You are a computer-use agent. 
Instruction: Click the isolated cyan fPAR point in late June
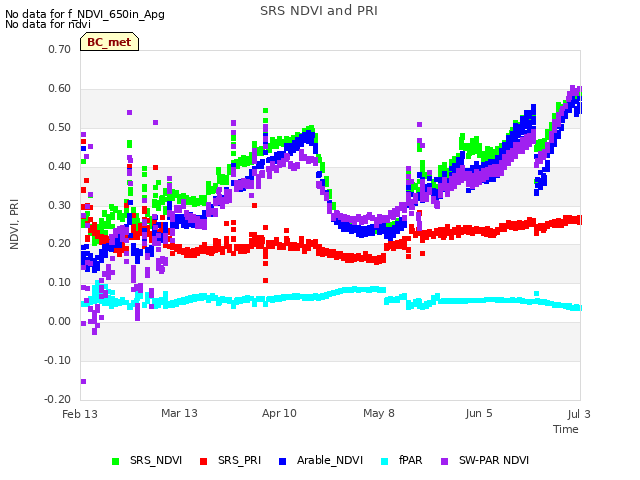tap(536, 293)
